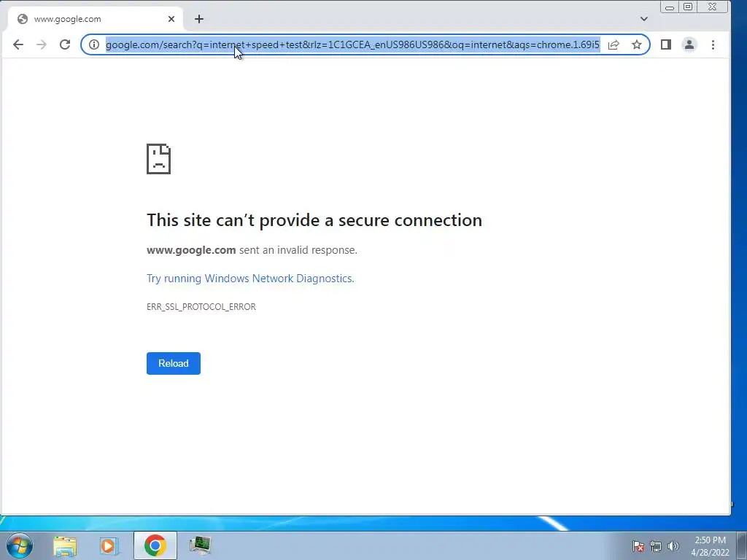Screen dimensions: 747x560
Task: Click the bold www.google.com error text
Action: pyautogui.click(x=191, y=250)
